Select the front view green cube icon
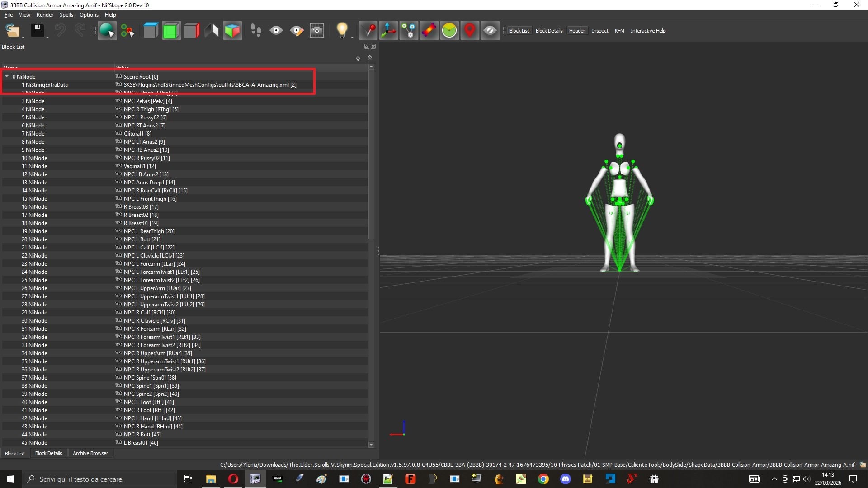Screen dimensions: 868x488 (x=171, y=31)
